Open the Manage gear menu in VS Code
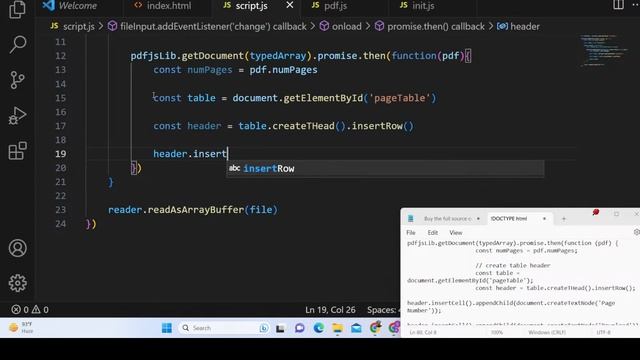The width and height of the screenshot is (640, 360). point(18,283)
